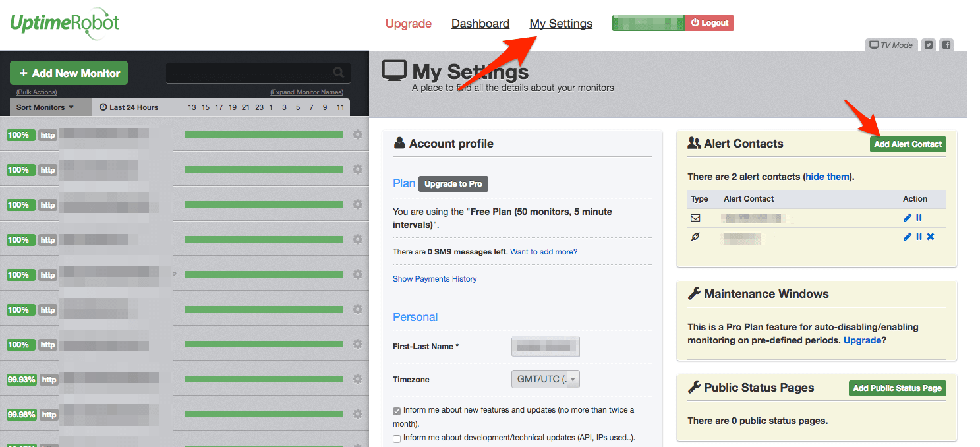Focus the monitor search field

258,73
